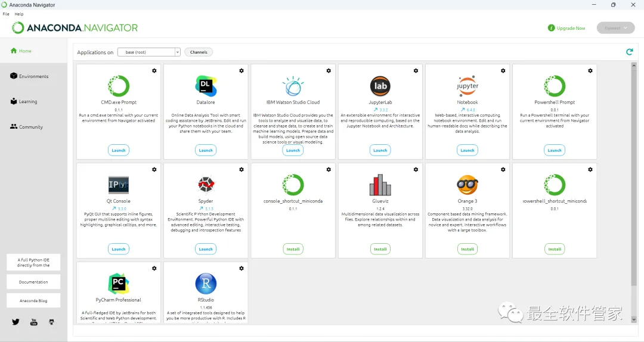Open settings gear on CMD.exe Prompt card
The image size is (644, 342).
click(x=154, y=71)
